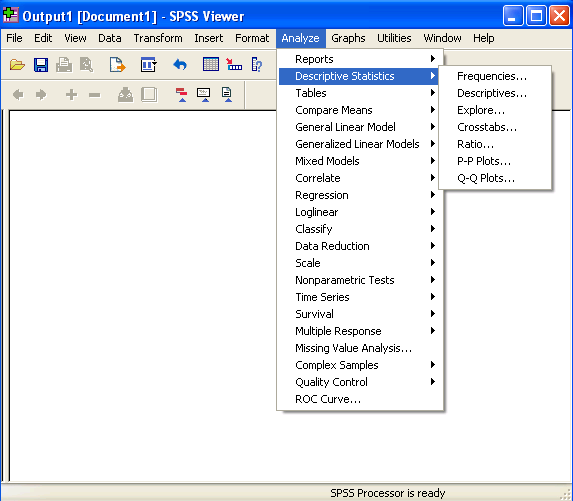Image resolution: width=573 pixels, height=501 pixels.
Task: Open the Graphs menu
Action: [348, 38]
